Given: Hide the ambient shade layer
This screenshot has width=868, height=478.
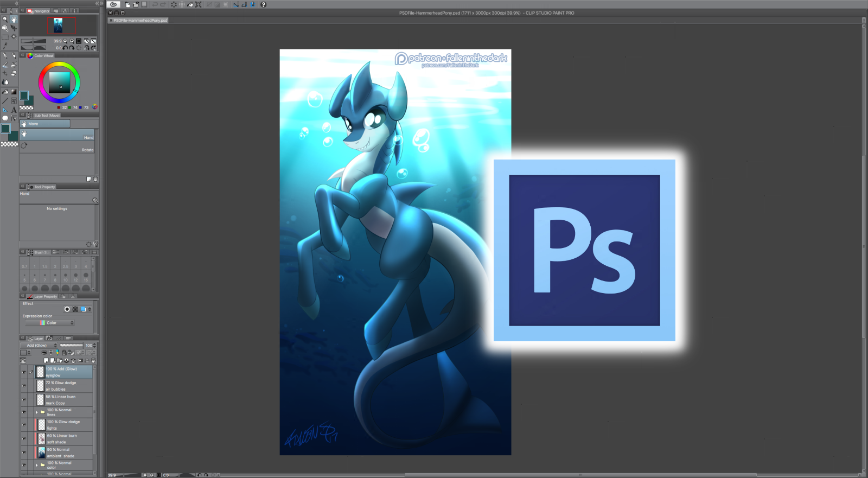Looking at the screenshot, I should coord(24,452).
